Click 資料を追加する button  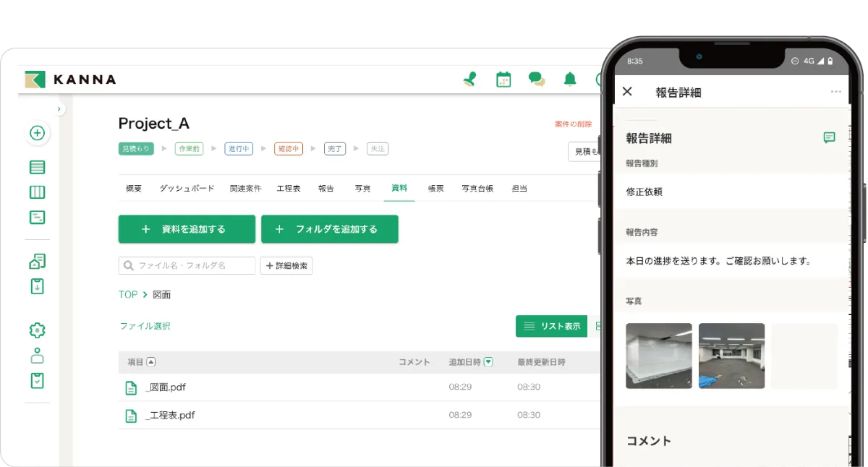point(187,229)
